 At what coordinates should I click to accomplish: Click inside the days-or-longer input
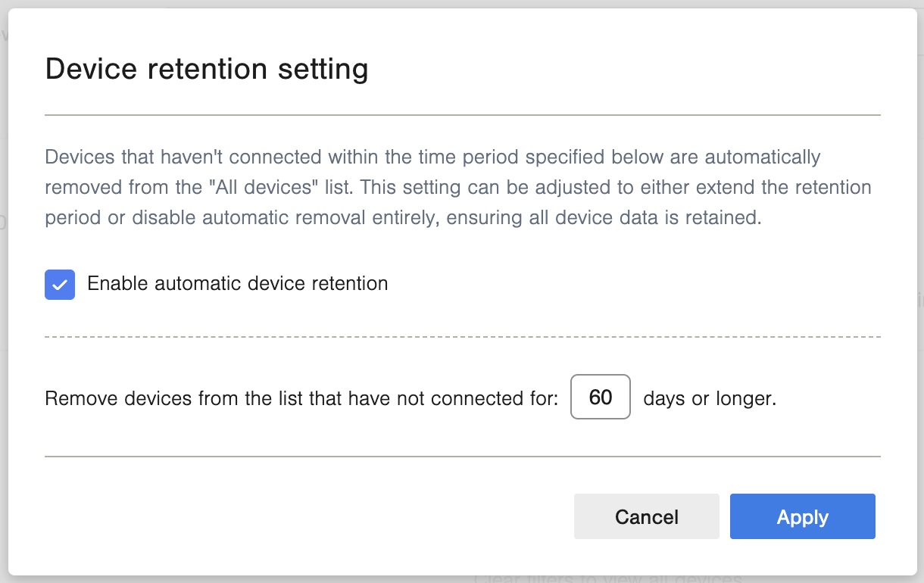[600, 397]
